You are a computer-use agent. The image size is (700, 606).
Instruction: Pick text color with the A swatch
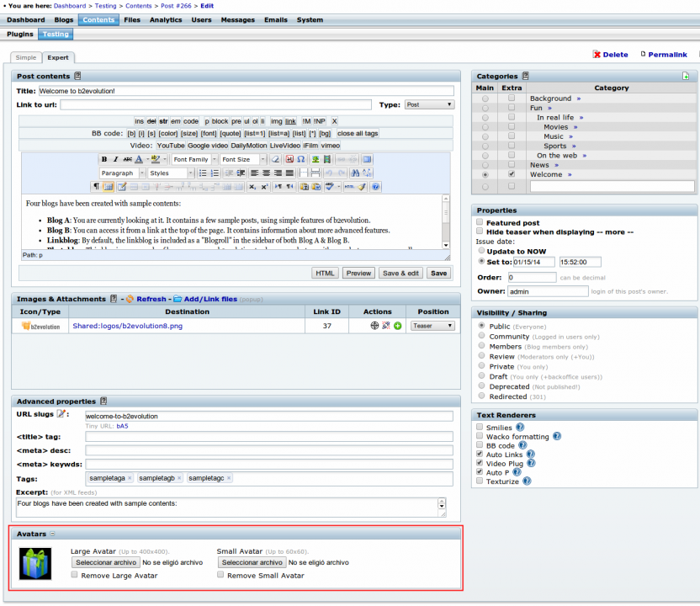pos(139,159)
